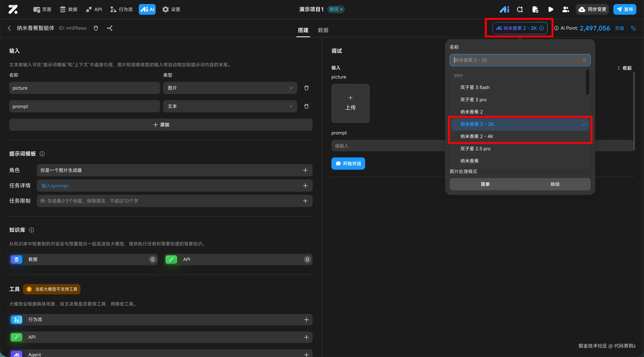Click info icon next to 提示词模板
Viewport: 644px width, 357px height.
pyautogui.click(x=42, y=154)
